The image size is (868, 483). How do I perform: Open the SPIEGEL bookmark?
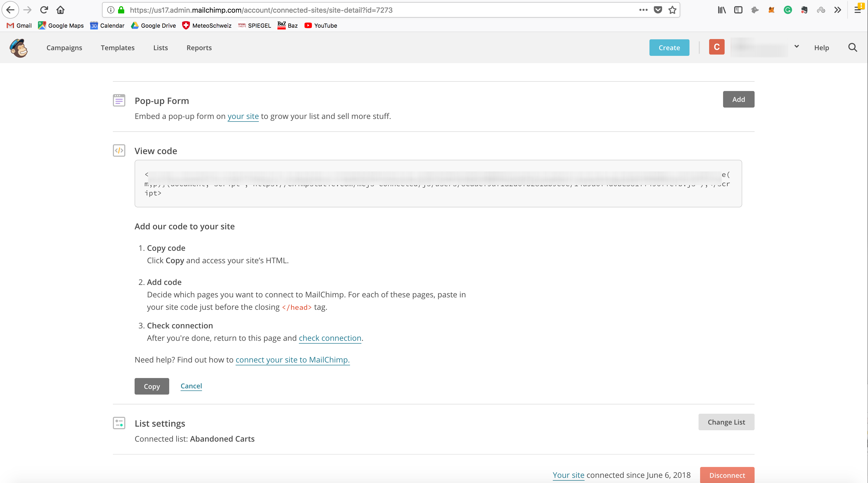click(x=254, y=25)
